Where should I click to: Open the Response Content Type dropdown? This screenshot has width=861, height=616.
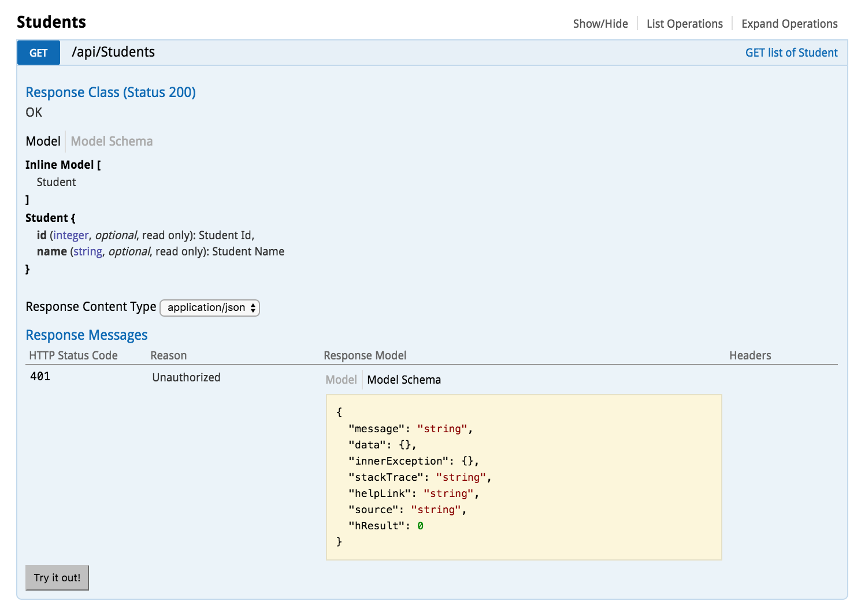pos(210,307)
